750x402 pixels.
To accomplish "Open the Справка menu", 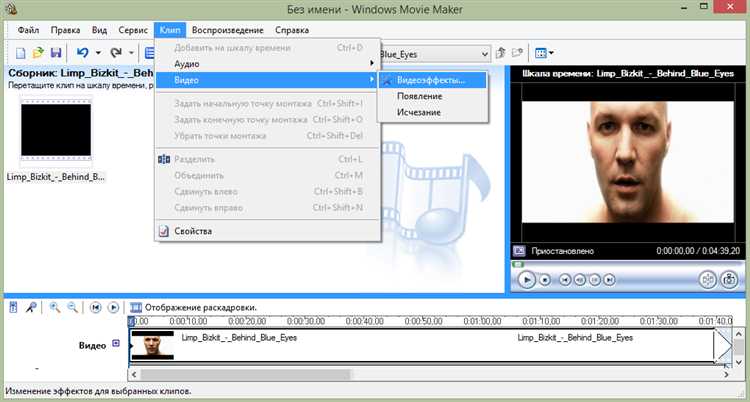I will tap(292, 30).
